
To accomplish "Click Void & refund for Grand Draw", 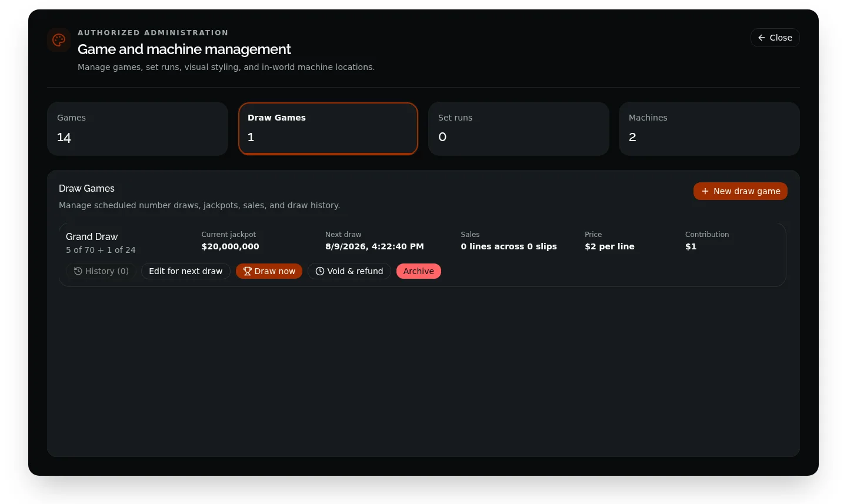I will (349, 271).
